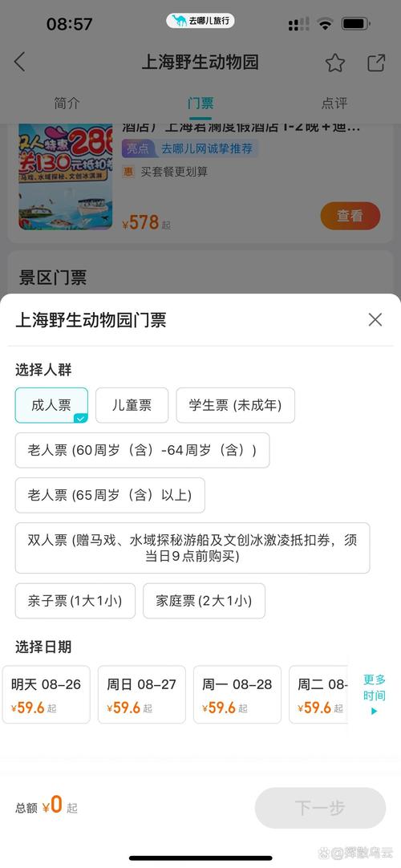This screenshot has height=868, width=401.
Task: Tap the battery status icon
Action: click(x=355, y=24)
